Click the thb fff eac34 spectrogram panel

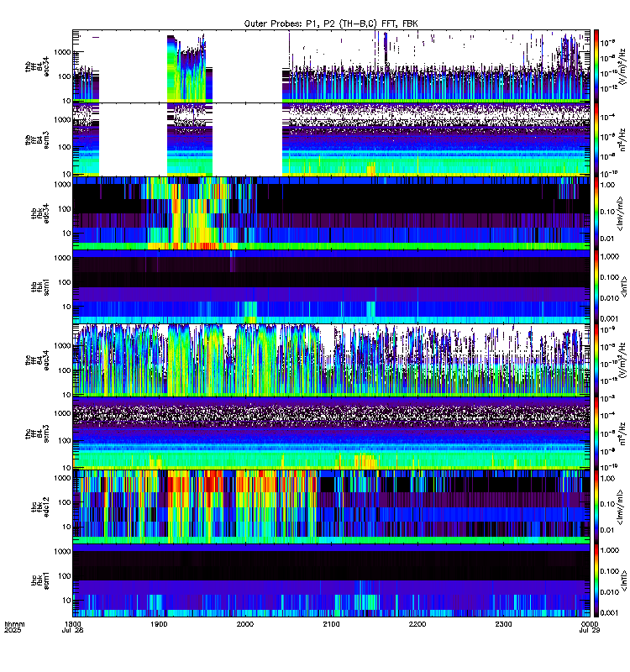pos(331,66)
